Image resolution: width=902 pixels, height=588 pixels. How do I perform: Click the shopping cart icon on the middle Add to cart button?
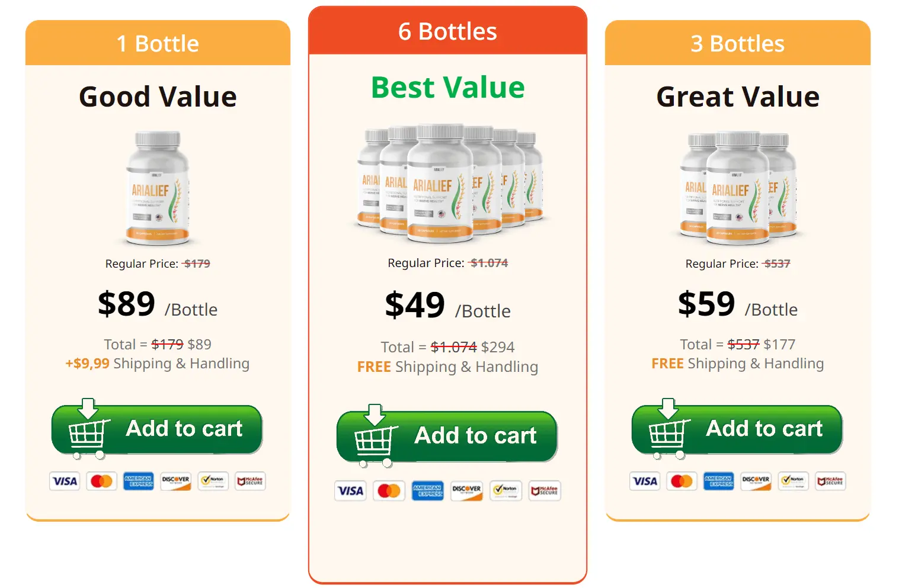pyautogui.click(x=375, y=437)
